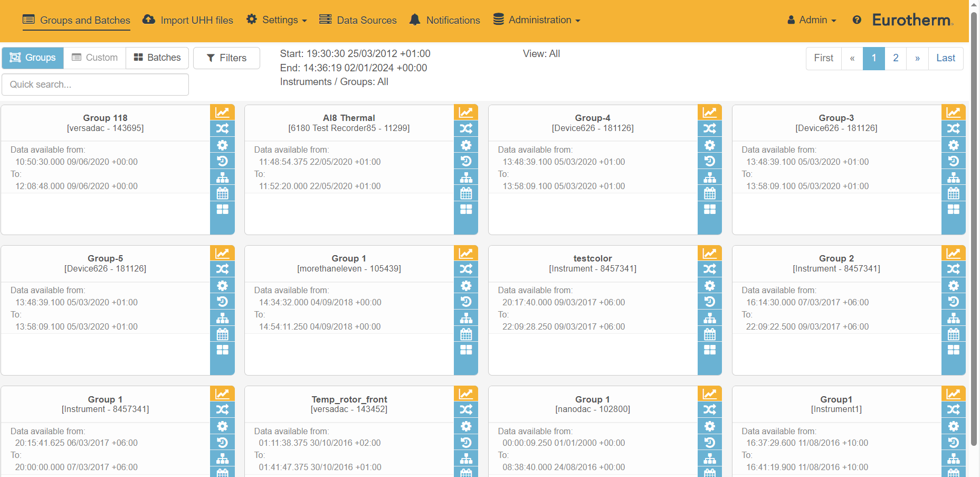Open gear settings on Group-3 card
The height and width of the screenshot is (477, 980).
pos(954,145)
